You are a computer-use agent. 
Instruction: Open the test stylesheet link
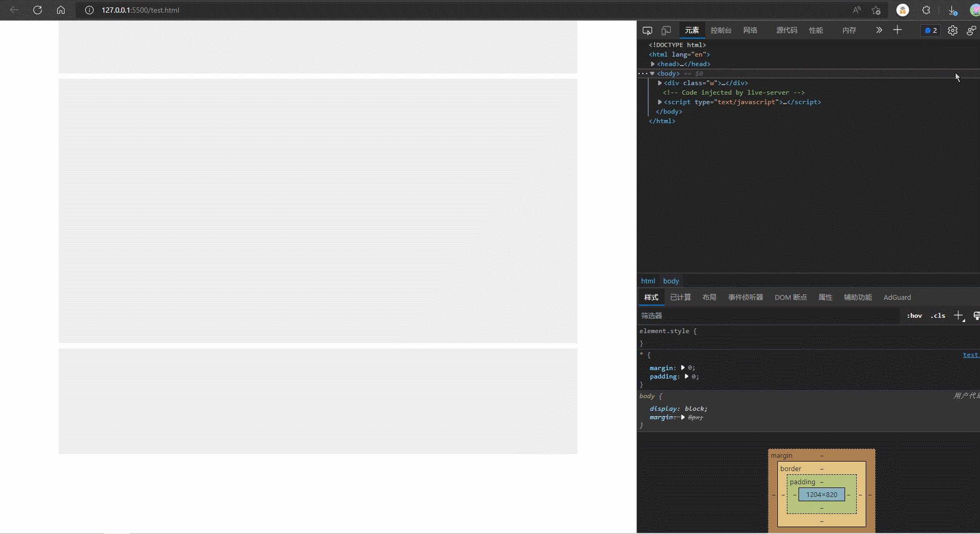coord(970,355)
